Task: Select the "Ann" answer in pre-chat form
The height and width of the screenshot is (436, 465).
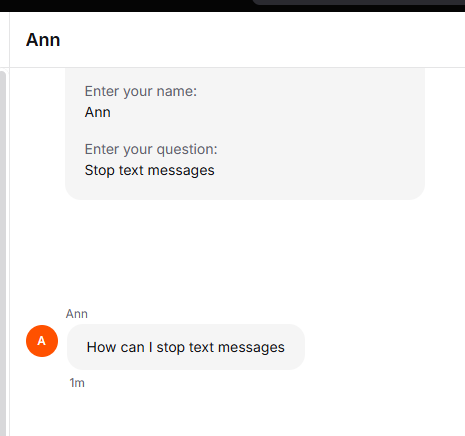Action: [98, 112]
